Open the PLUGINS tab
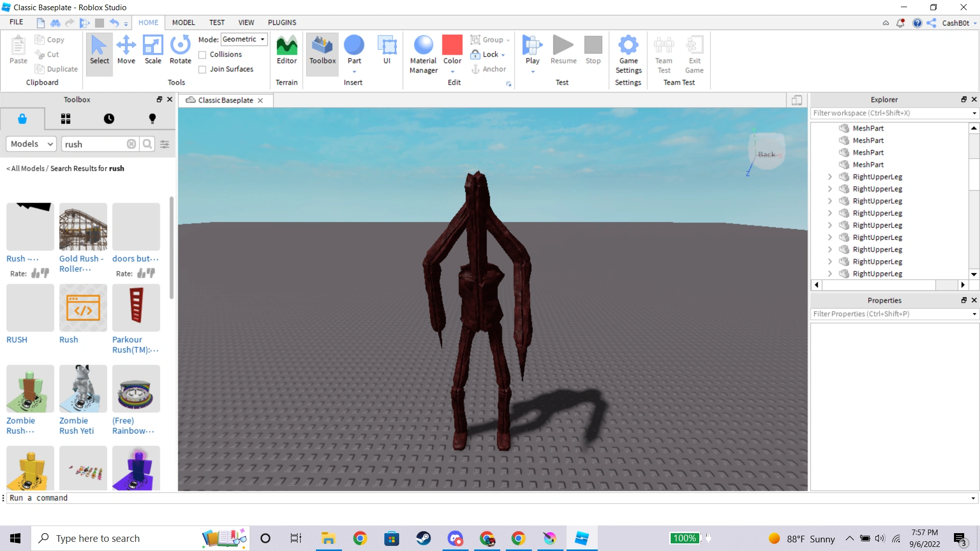980x551 pixels. pos(282,22)
